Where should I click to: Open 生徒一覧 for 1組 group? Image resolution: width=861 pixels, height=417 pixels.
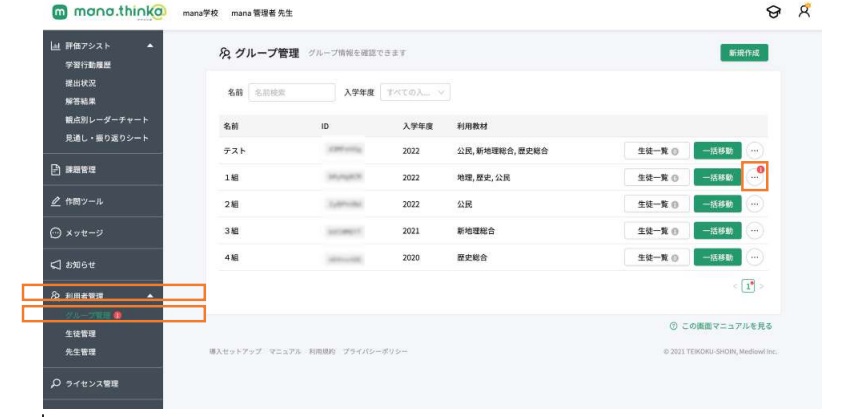(657, 177)
